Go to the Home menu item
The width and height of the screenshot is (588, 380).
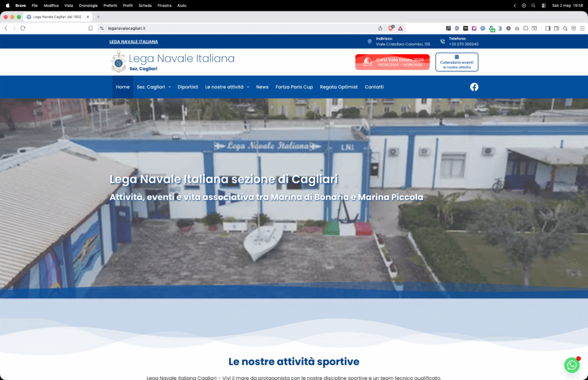[x=123, y=87]
